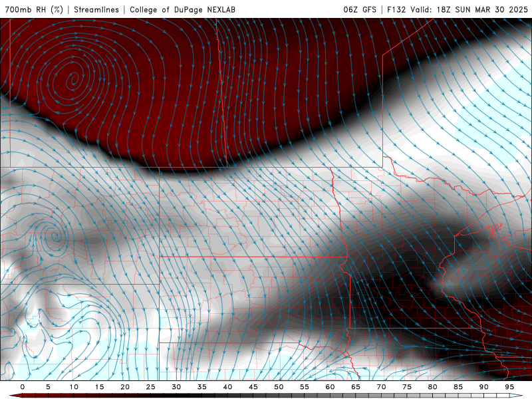The height and width of the screenshot is (399, 532).
Task: Click the "700mb RH (%)" title text
Action: point(34,9)
